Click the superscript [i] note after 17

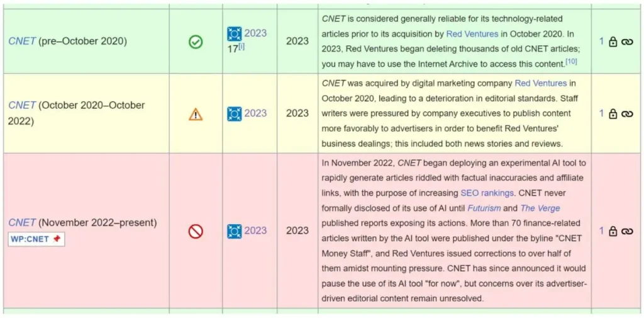pos(241,47)
